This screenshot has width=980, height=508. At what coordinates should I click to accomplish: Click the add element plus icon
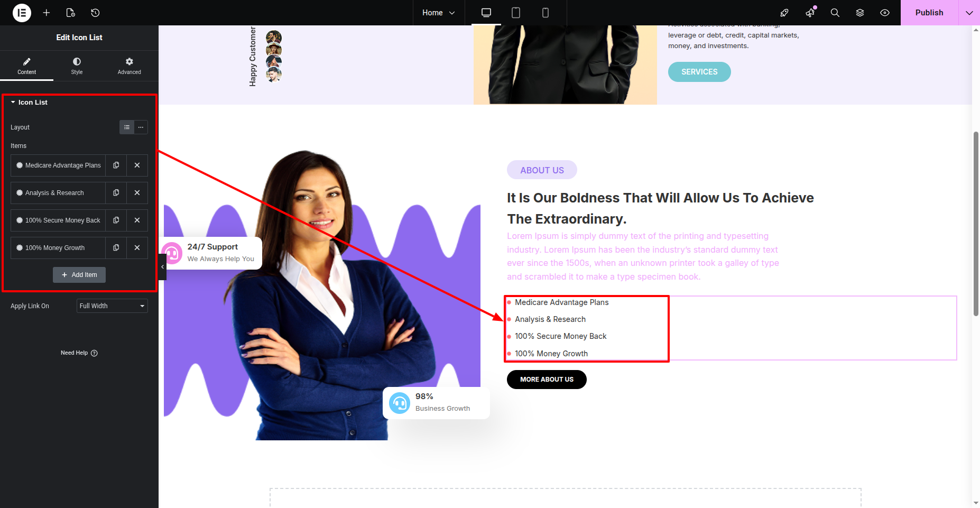(47, 13)
